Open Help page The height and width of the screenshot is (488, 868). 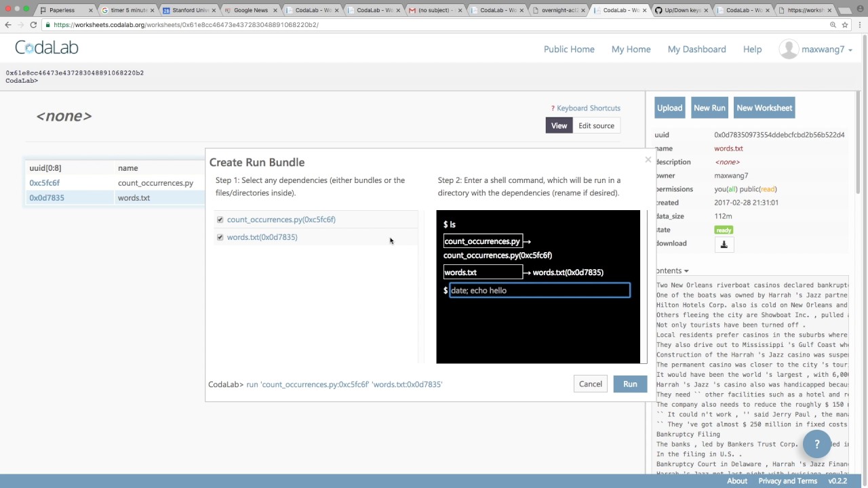(752, 49)
